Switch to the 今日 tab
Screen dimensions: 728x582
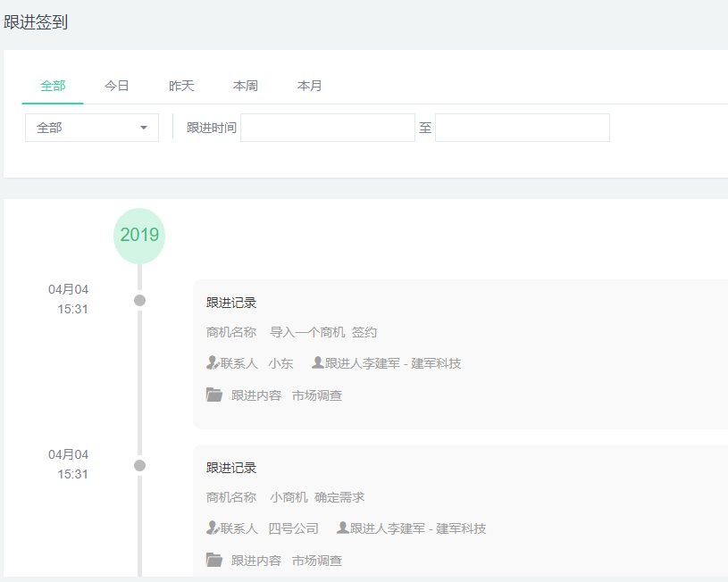pos(117,86)
